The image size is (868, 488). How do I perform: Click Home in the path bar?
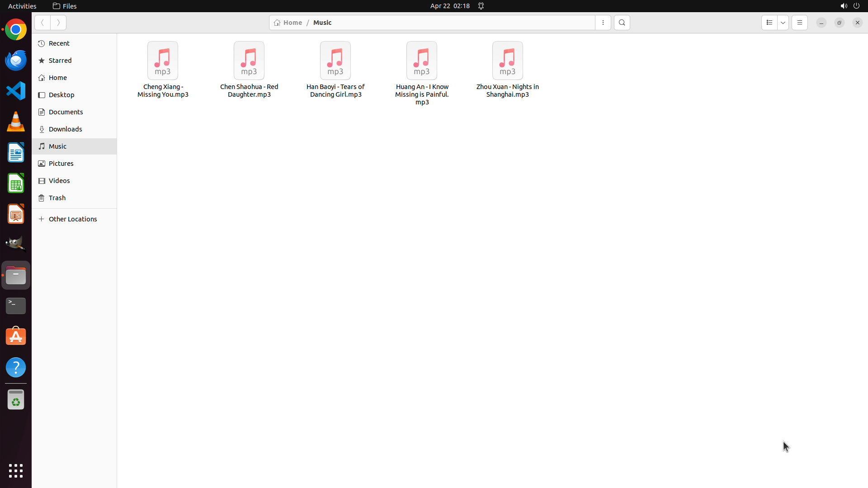point(288,23)
